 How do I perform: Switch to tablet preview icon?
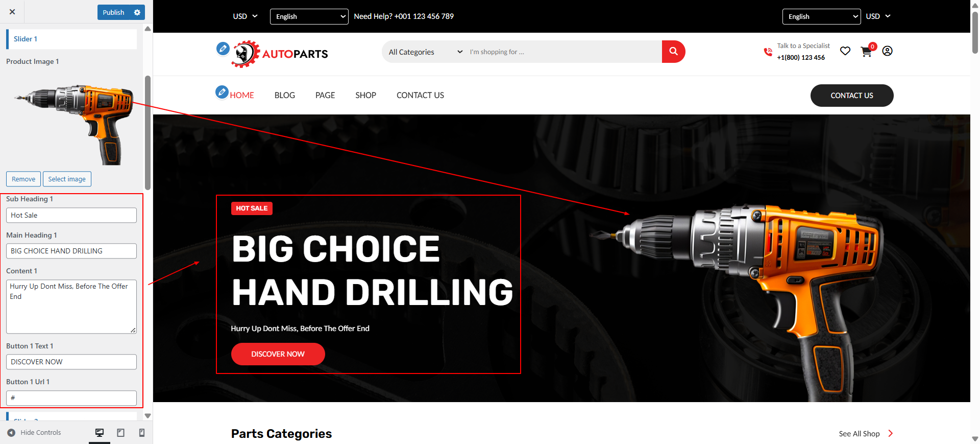120,433
